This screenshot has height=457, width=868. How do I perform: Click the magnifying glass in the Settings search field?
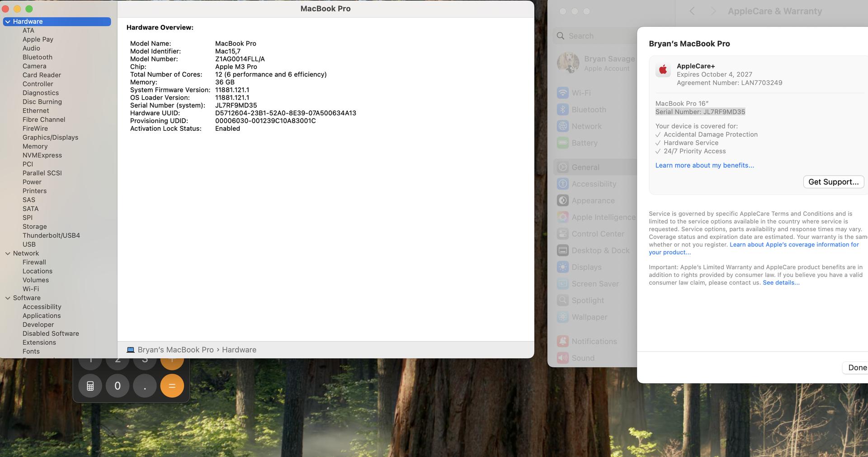(x=561, y=36)
